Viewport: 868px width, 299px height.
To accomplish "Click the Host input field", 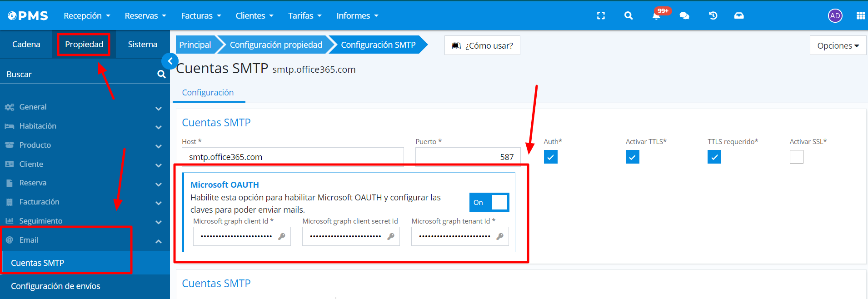I will pyautogui.click(x=293, y=157).
